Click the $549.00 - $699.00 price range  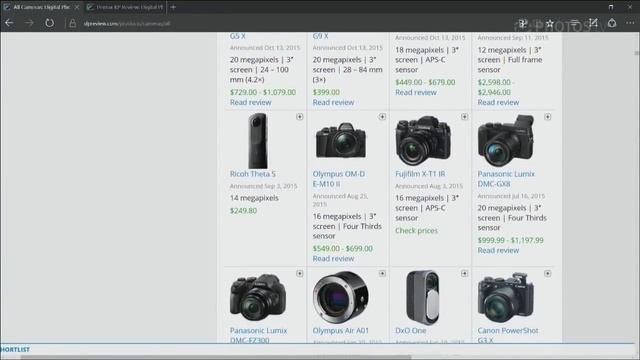(342, 249)
